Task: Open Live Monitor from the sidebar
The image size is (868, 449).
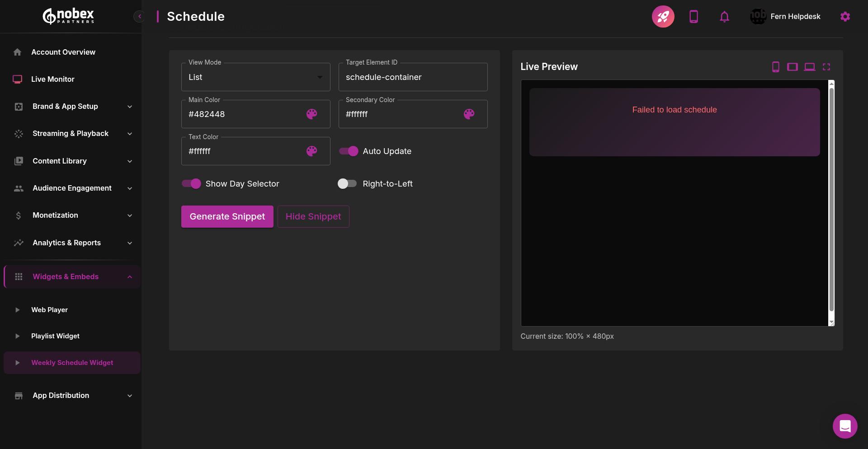Action: [x=53, y=79]
